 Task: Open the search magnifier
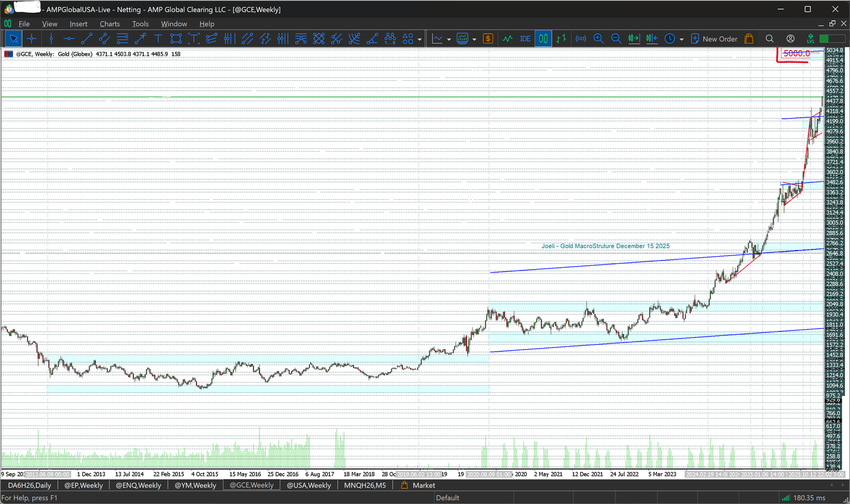pos(769,39)
